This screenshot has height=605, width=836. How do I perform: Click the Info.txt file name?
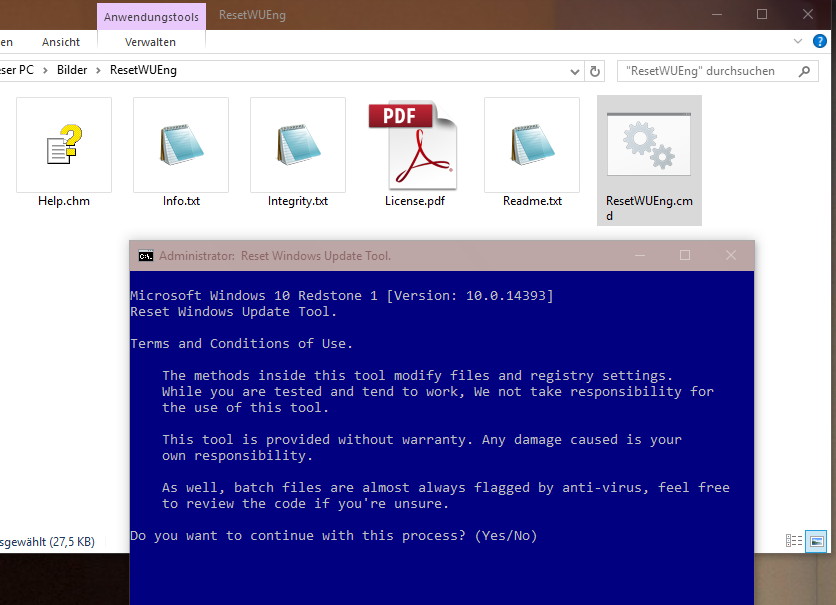[x=181, y=201]
